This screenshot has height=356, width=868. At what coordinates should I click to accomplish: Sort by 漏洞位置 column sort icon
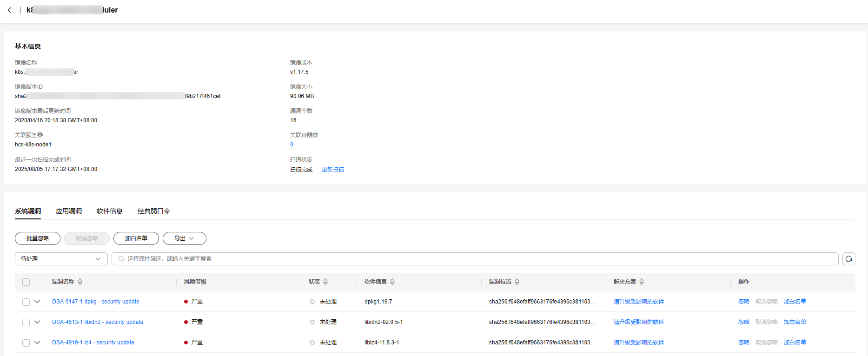517,282
